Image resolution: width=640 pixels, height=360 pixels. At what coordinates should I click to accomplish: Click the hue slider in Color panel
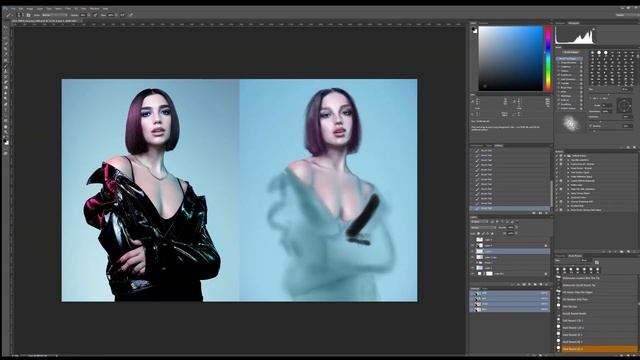pos(548,58)
